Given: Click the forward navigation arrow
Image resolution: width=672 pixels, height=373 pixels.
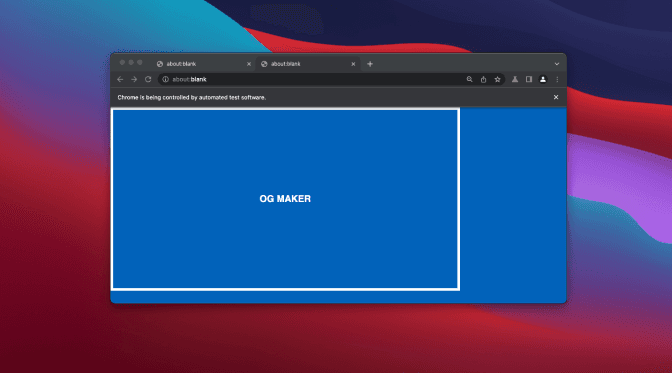Looking at the screenshot, I should [x=134, y=79].
